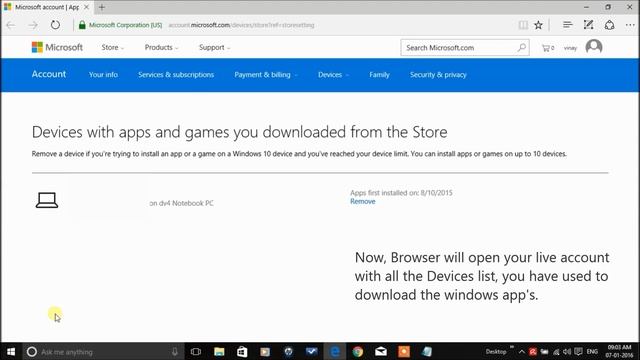
Task: Click the laptop device icon
Action: coord(47,200)
